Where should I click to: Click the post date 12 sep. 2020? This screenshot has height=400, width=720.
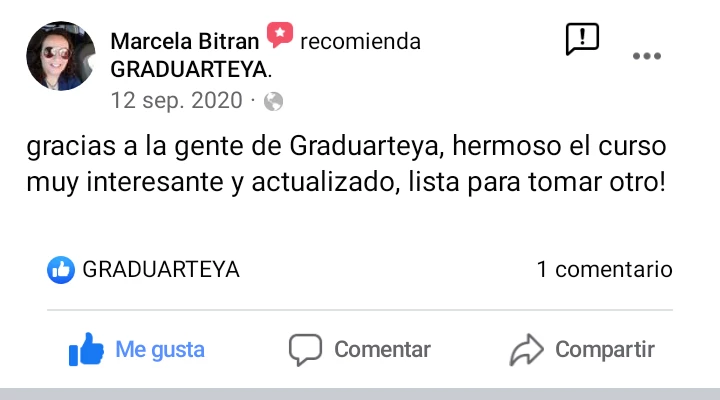(176, 100)
